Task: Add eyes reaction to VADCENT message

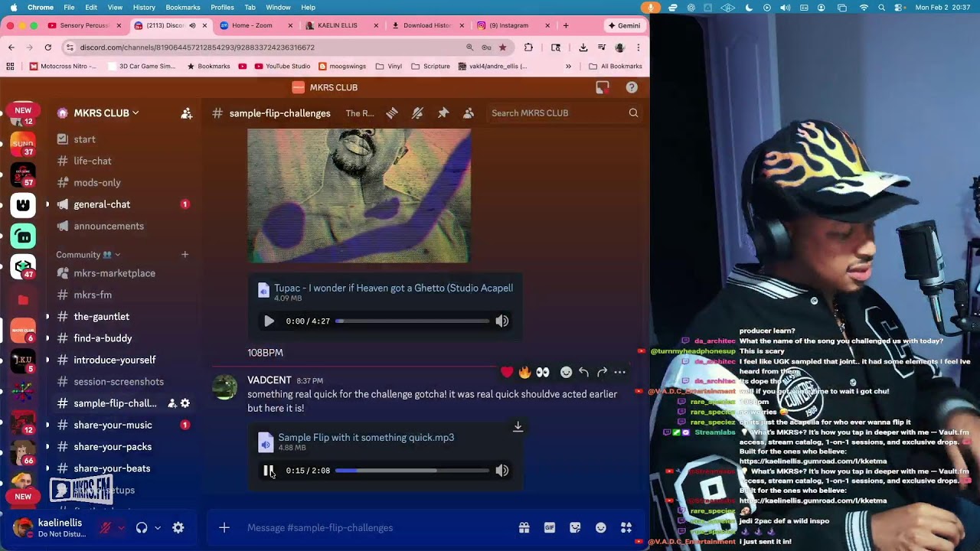Action: 543,372
